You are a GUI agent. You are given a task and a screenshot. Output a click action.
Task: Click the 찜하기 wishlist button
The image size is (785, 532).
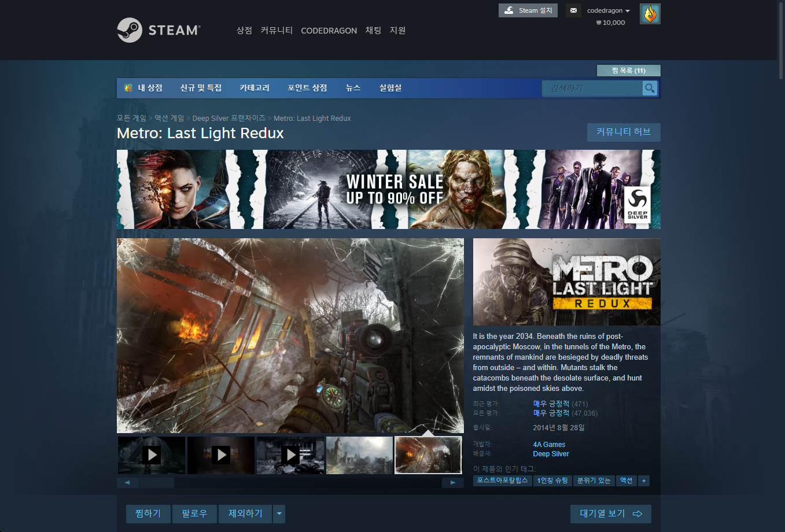pos(148,513)
